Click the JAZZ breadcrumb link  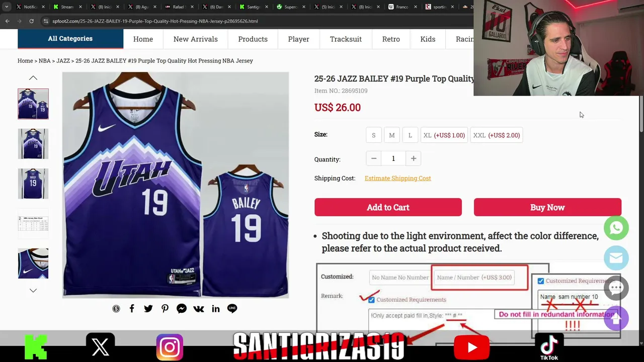coord(63,61)
